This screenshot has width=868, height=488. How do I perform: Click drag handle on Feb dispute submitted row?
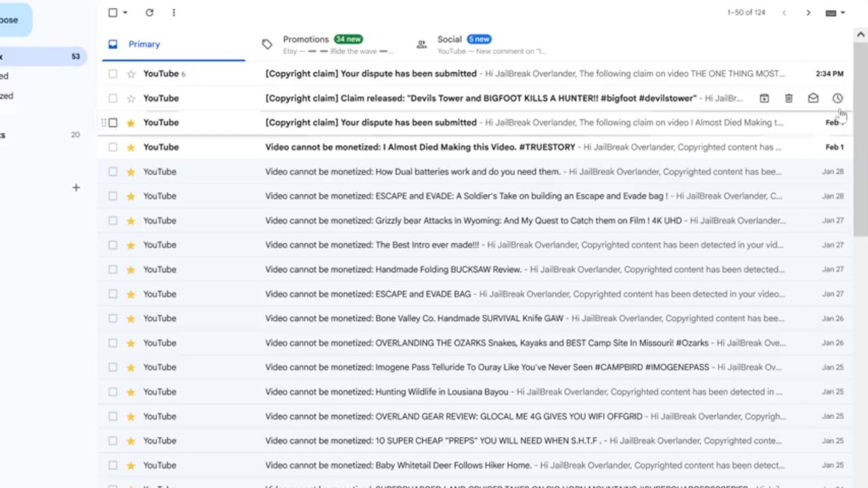(x=104, y=123)
